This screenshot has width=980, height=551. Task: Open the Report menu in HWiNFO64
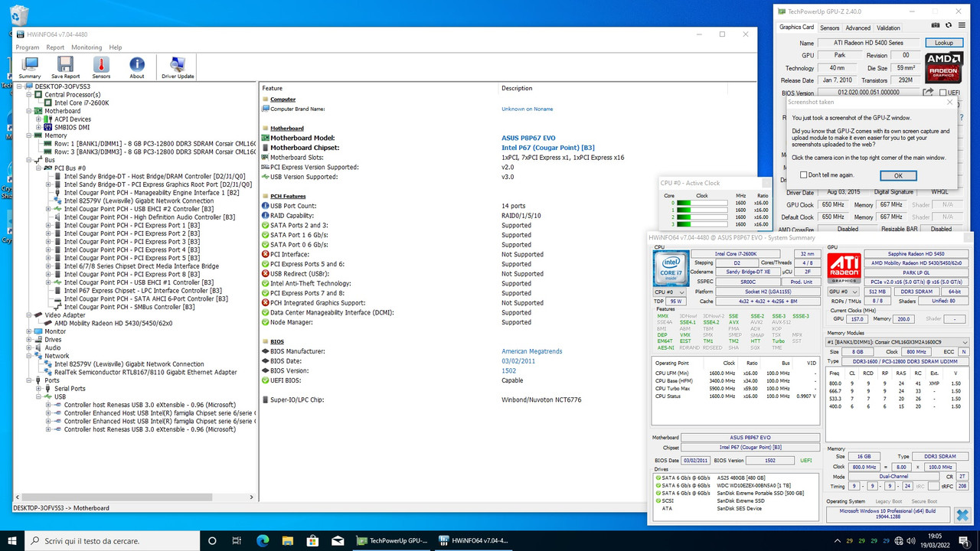click(55, 47)
